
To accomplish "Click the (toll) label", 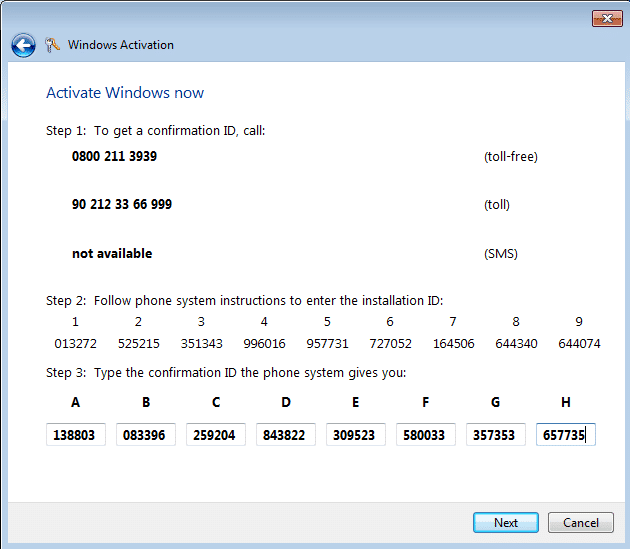I will 497,205.
